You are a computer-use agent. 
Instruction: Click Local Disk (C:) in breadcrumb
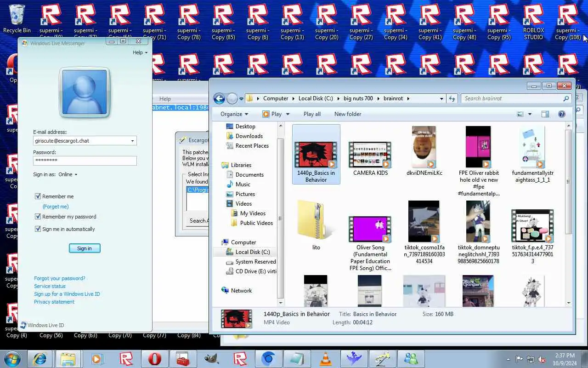(316, 98)
